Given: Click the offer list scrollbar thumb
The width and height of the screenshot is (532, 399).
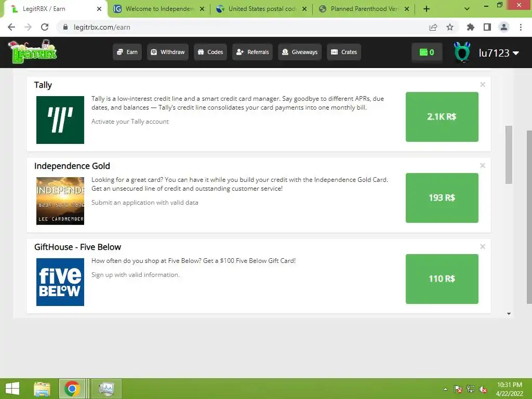Looking at the screenshot, I should [x=509, y=155].
